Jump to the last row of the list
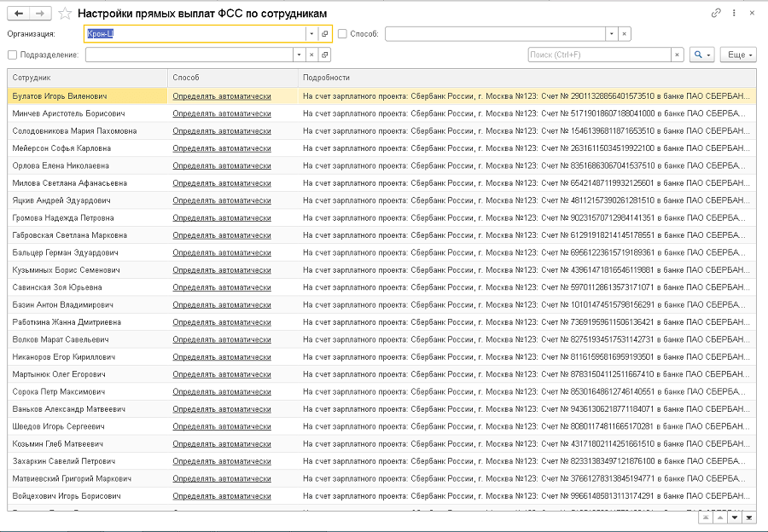 click(x=749, y=518)
